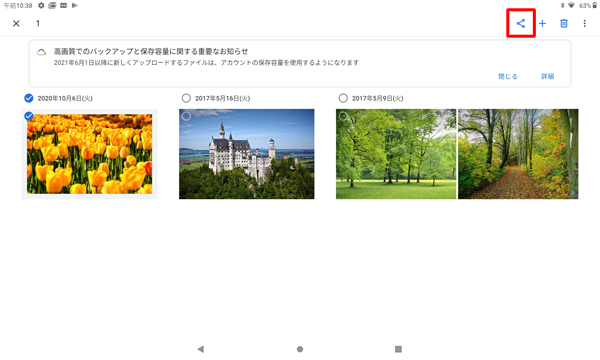This screenshot has width=600, height=360.
Task: Tick the selection circle on the green park photo
Action: (343, 116)
